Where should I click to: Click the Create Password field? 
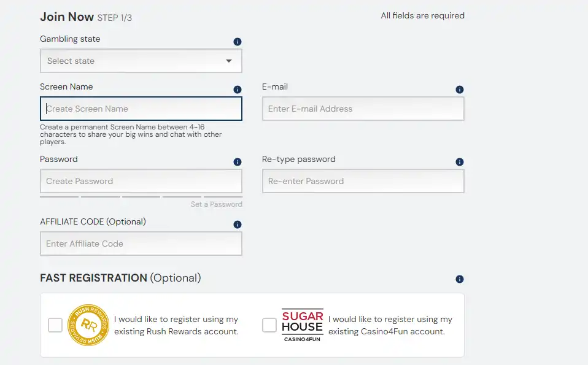pyautogui.click(x=141, y=181)
